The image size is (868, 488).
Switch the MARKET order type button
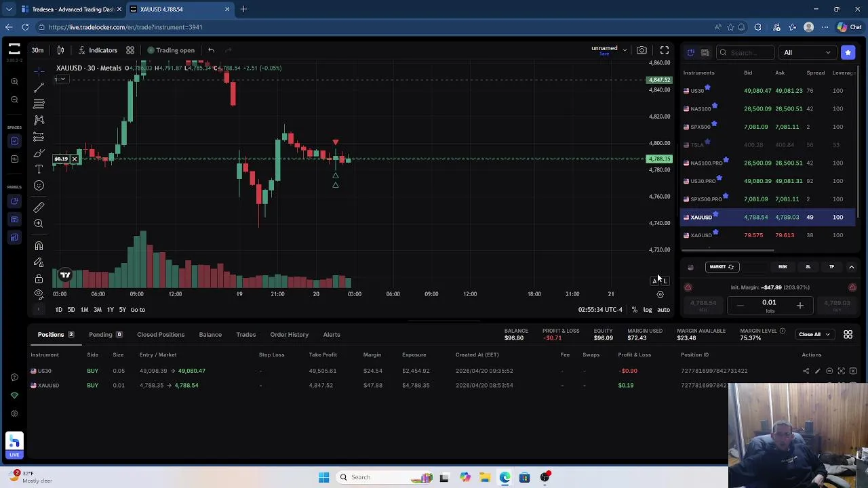722,266
